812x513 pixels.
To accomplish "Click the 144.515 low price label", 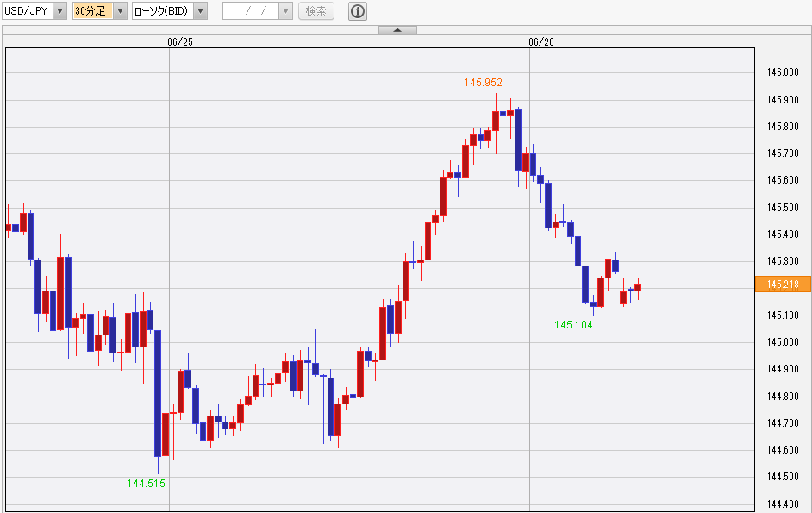I will coord(146,484).
